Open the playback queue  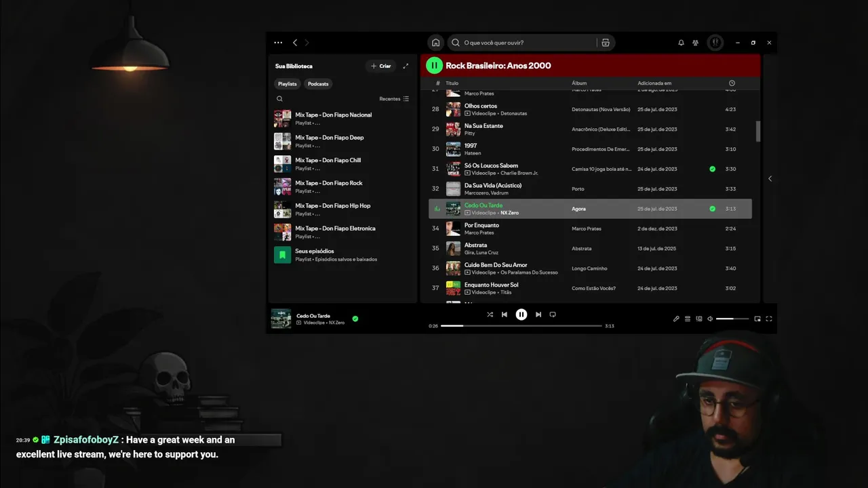tap(688, 319)
